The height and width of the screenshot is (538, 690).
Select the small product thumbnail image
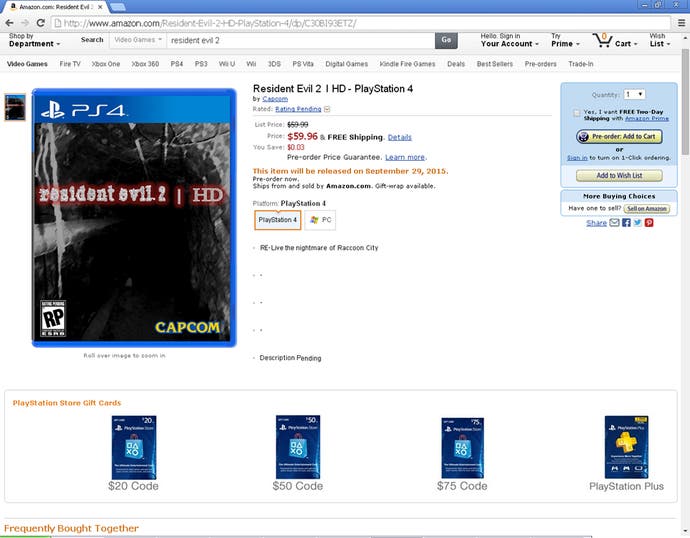[15, 107]
